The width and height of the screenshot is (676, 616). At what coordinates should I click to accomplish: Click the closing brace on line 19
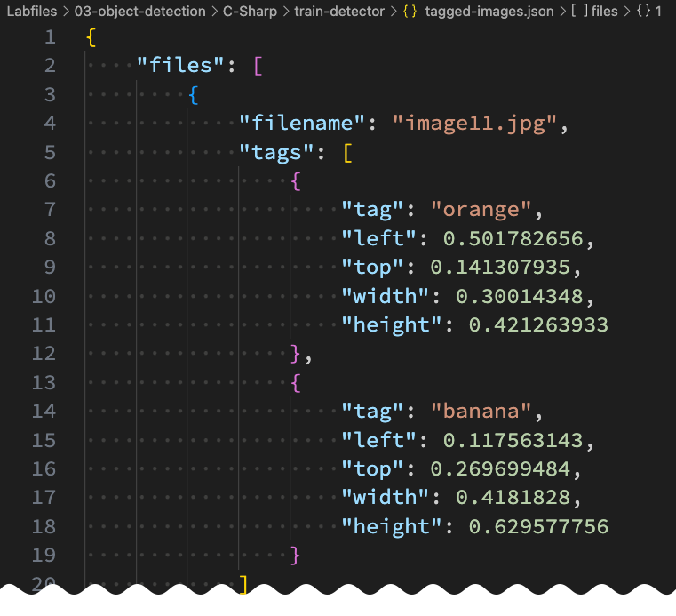(x=296, y=556)
